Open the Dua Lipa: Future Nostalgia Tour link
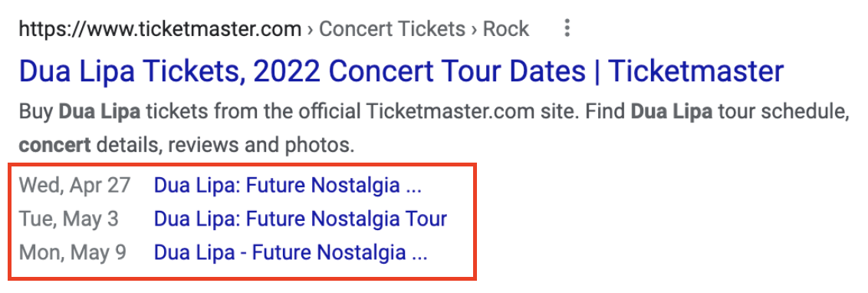The height and width of the screenshot is (293, 868). click(x=300, y=219)
